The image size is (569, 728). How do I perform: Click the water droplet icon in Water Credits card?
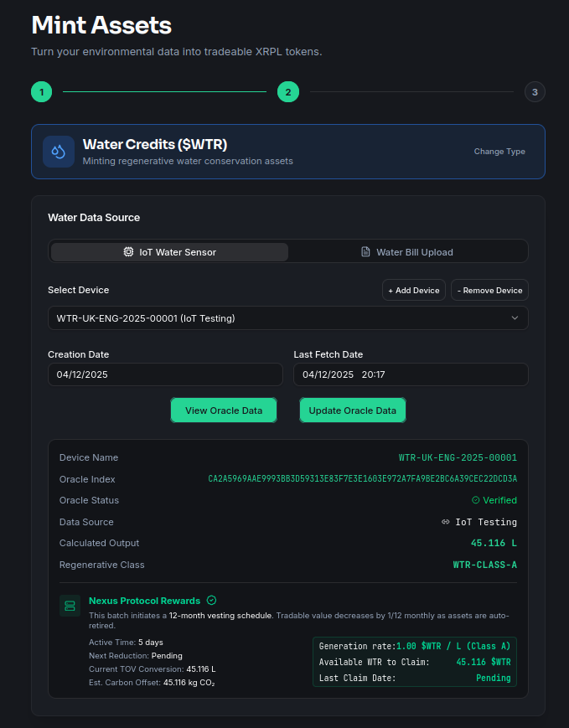[x=59, y=152]
